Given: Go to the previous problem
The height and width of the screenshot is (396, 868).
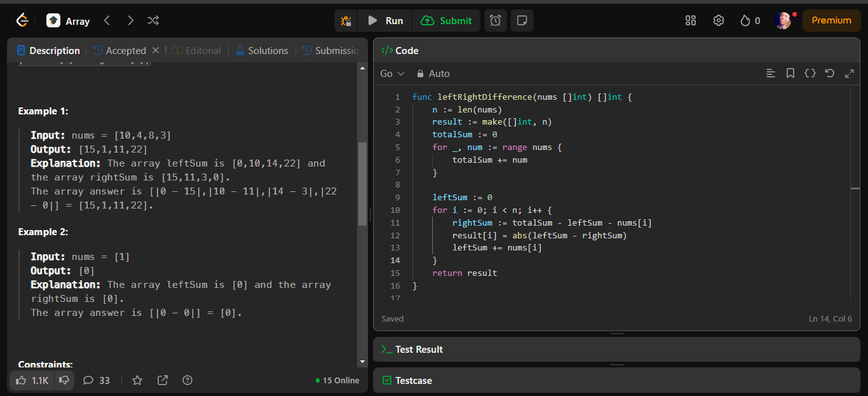Looking at the screenshot, I should click(107, 21).
